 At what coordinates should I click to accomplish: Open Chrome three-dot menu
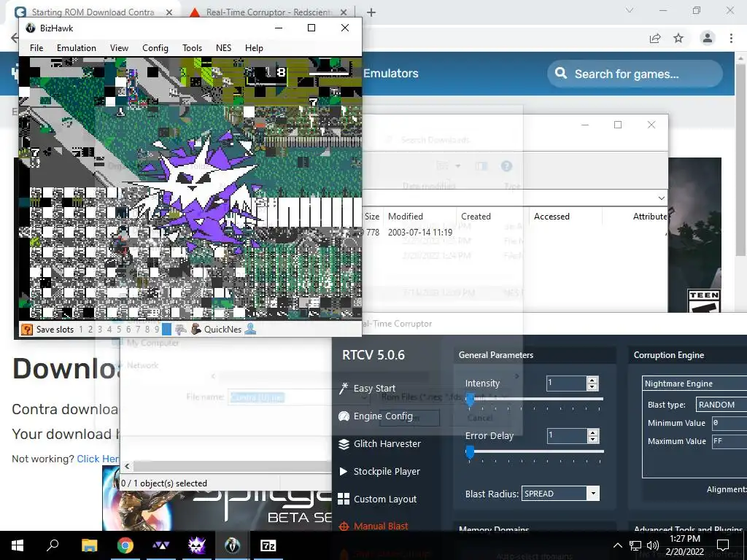point(731,38)
